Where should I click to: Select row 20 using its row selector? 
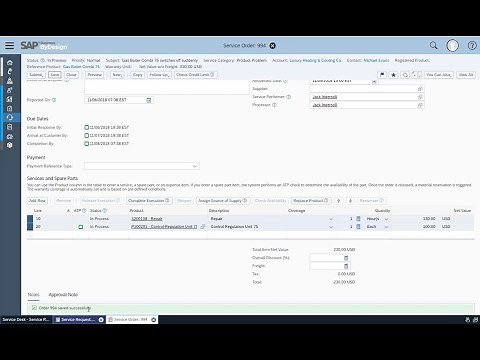click(30, 227)
